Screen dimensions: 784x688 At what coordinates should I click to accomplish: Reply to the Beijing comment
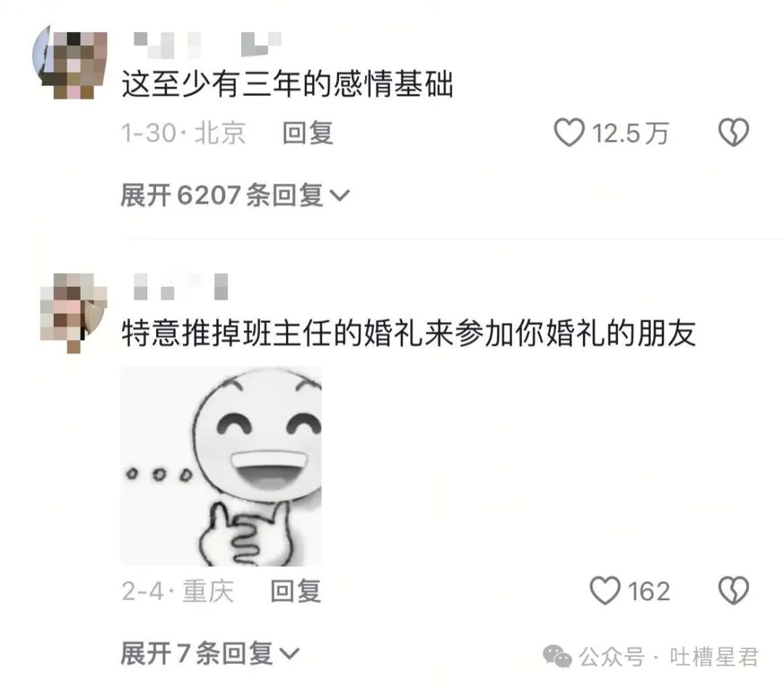tap(308, 134)
